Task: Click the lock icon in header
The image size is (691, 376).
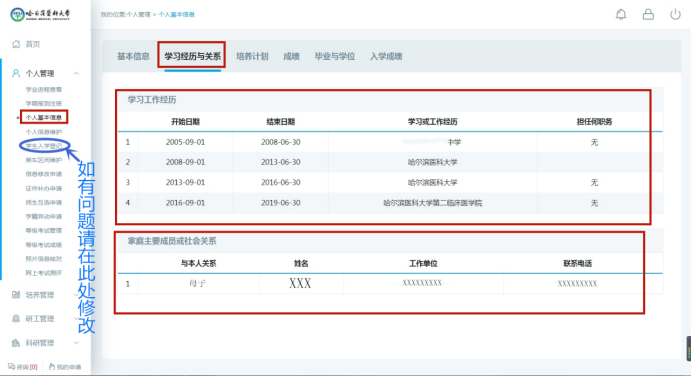Action: 648,15
